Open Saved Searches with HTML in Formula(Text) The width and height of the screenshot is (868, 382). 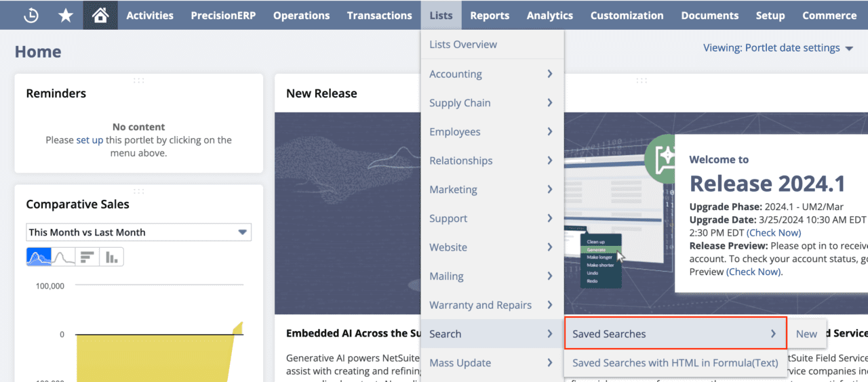coord(675,362)
